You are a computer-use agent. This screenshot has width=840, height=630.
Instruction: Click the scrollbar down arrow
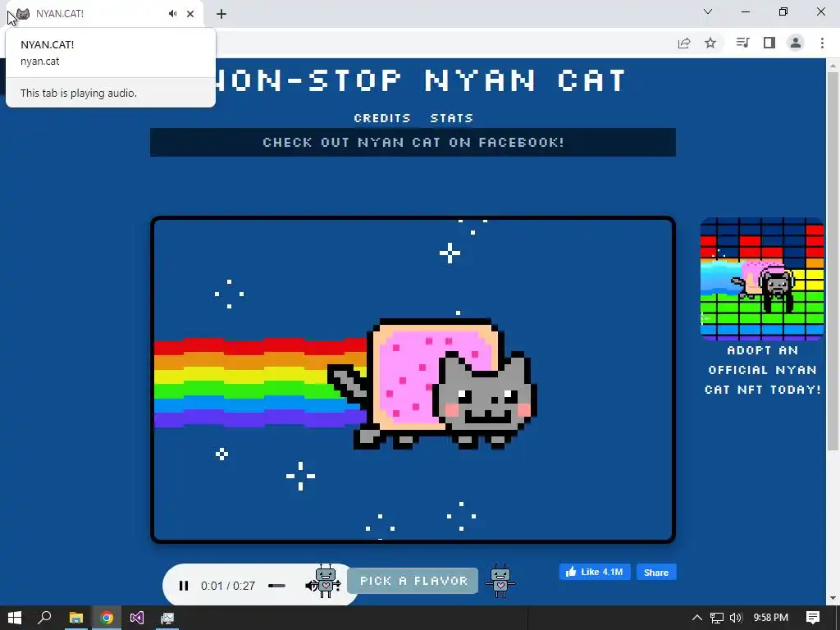833,598
